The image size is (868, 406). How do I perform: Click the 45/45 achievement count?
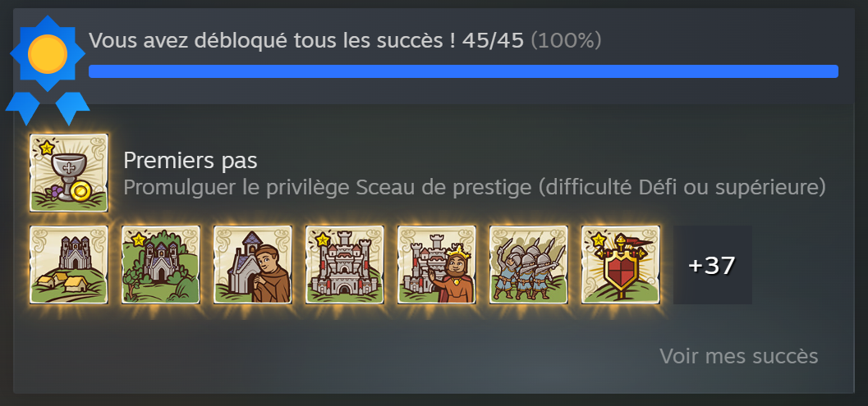tap(493, 40)
